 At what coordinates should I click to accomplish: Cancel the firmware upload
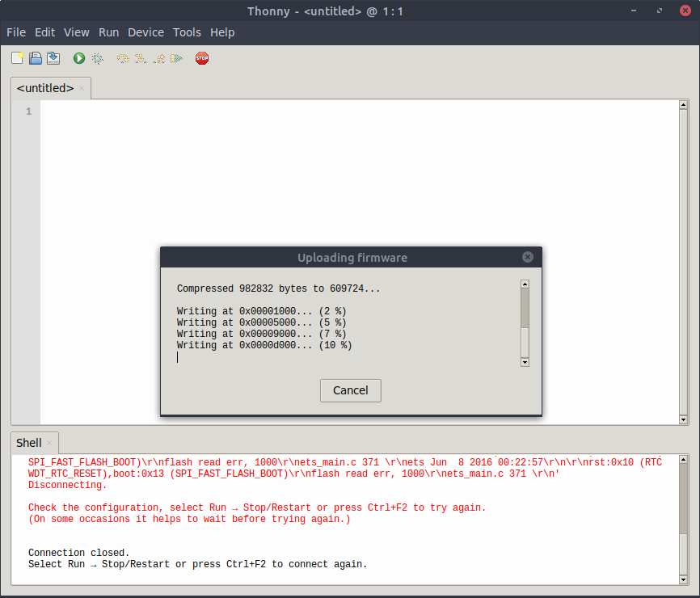pyautogui.click(x=351, y=390)
